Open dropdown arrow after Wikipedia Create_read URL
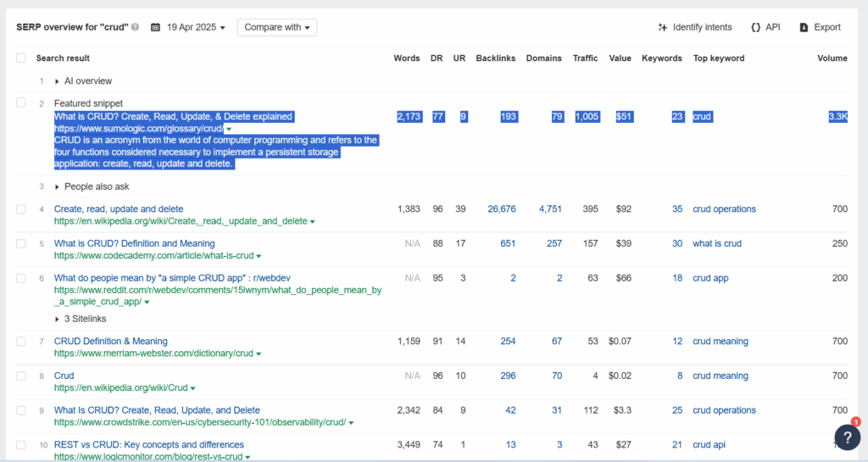Screen dimensions: 868x462 coord(313,221)
